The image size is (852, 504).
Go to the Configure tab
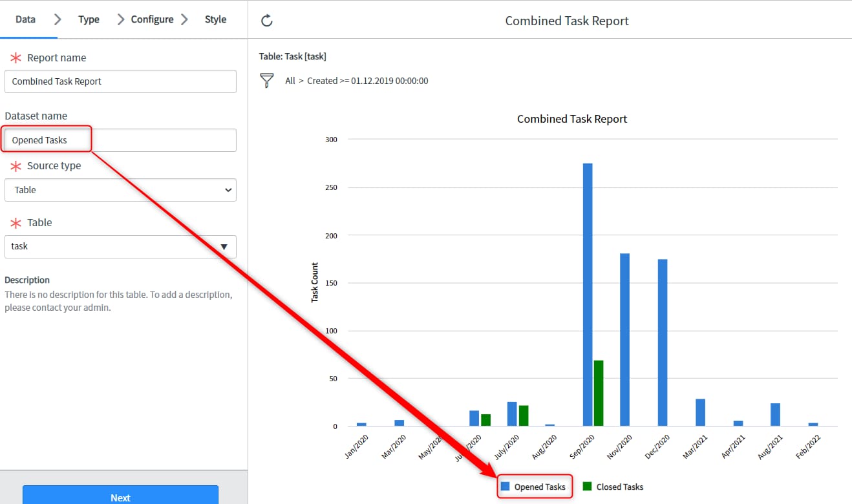click(x=152, y=19)
